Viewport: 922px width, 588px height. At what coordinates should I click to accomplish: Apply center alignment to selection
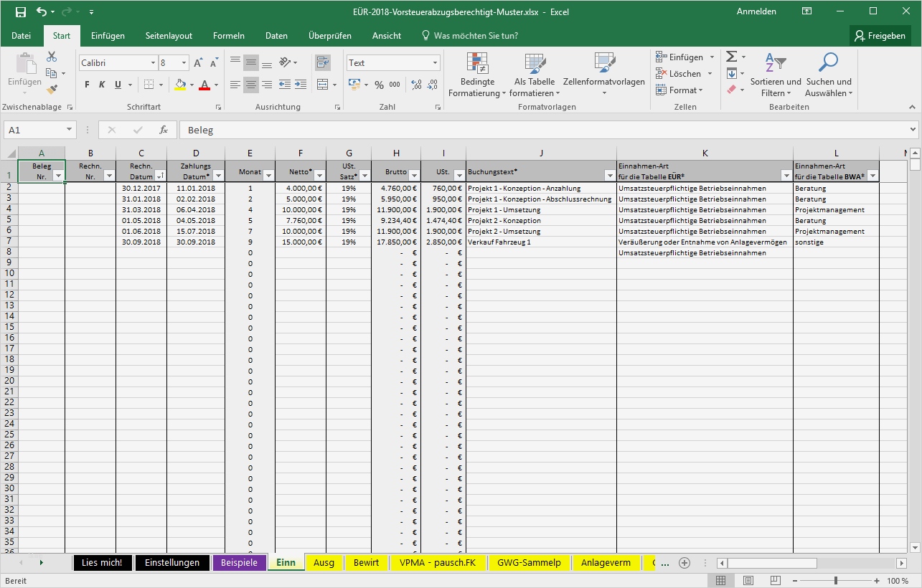click(250, 85)
